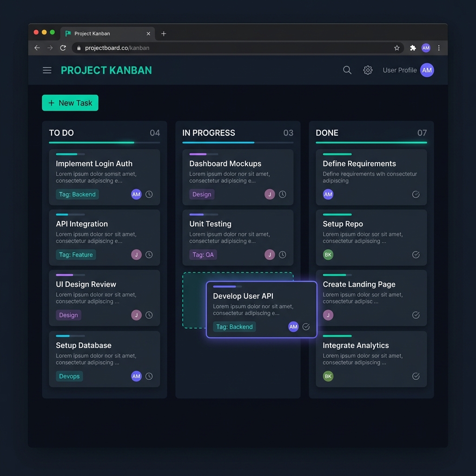The width and height of the screenshot is (476, 476).
Task: Click the Tag: Backend label on Develop User API
Action: [x=234, y=327]
